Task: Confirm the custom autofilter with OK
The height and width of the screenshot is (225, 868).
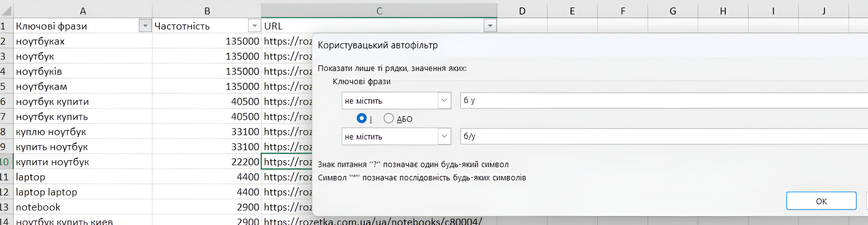Action: coord(821,201)
